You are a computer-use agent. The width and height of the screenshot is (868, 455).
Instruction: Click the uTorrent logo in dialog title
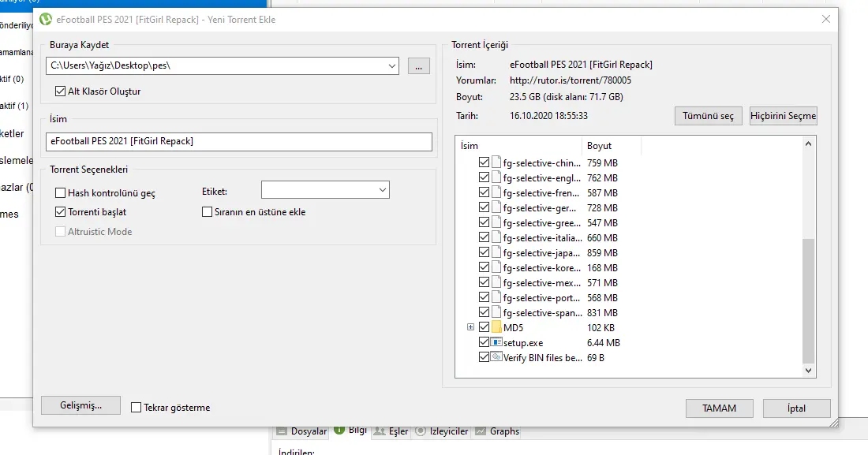pos(46,20)
